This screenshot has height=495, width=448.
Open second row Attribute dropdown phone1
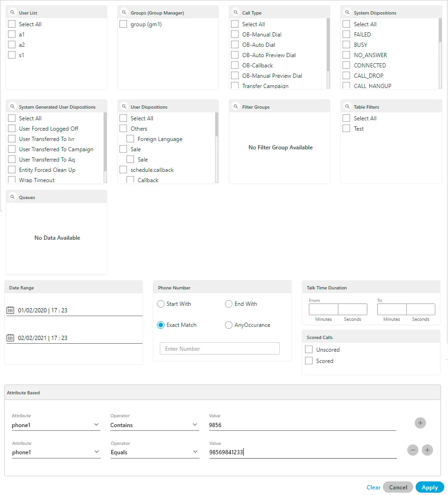56,452
